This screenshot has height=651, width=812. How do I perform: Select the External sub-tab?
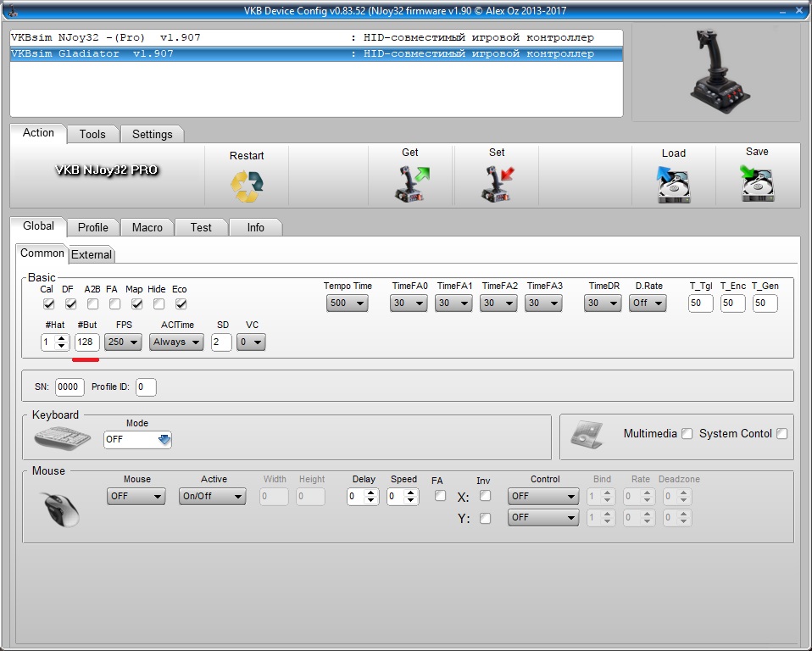[x=92, y=254]
